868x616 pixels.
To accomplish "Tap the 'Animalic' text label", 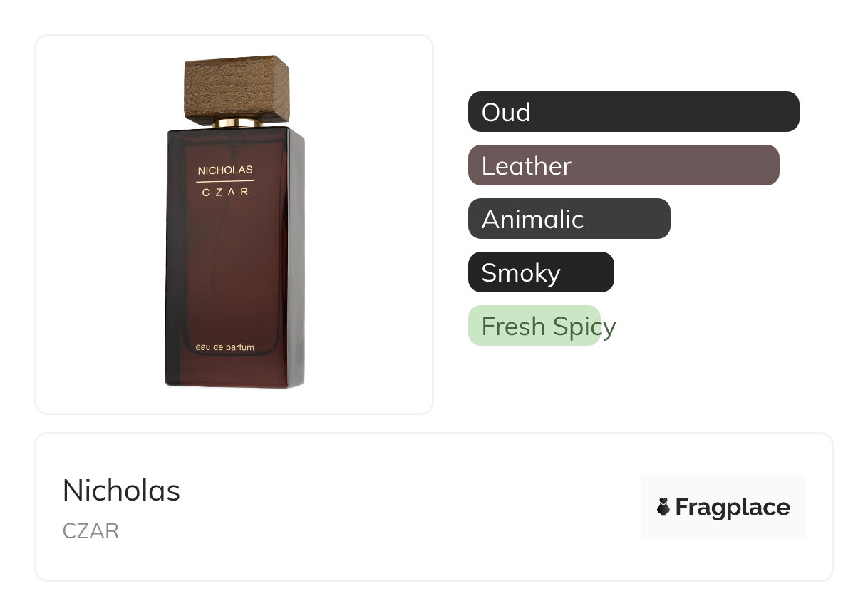I will (x=532, y=219).
